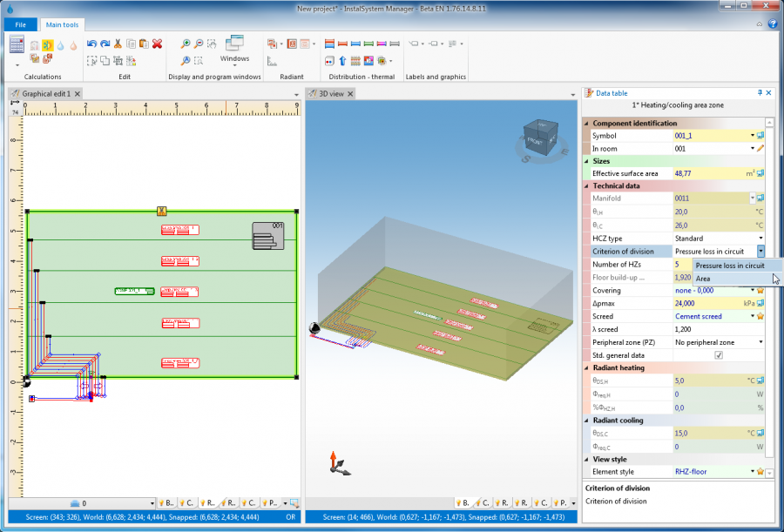Toggle the C. layer lightbulb in Graphical edit
Screen dimensions: 784x532
(186, 503)
